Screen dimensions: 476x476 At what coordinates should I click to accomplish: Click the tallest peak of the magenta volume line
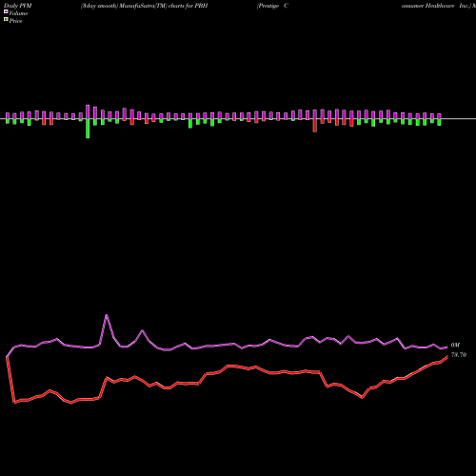click(x=107, y=315)
